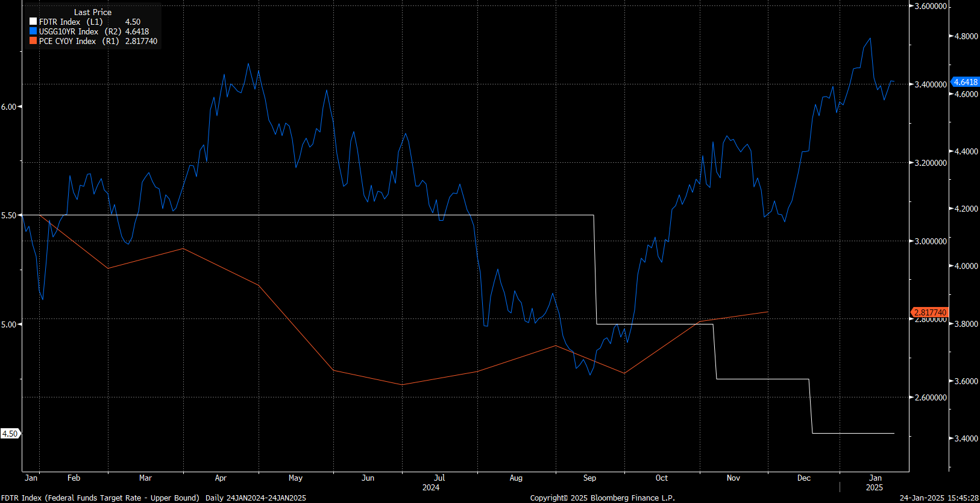980x503 pixels.
Task: Click the 3.600000 axis label
Action: click(x=931, y=6)
